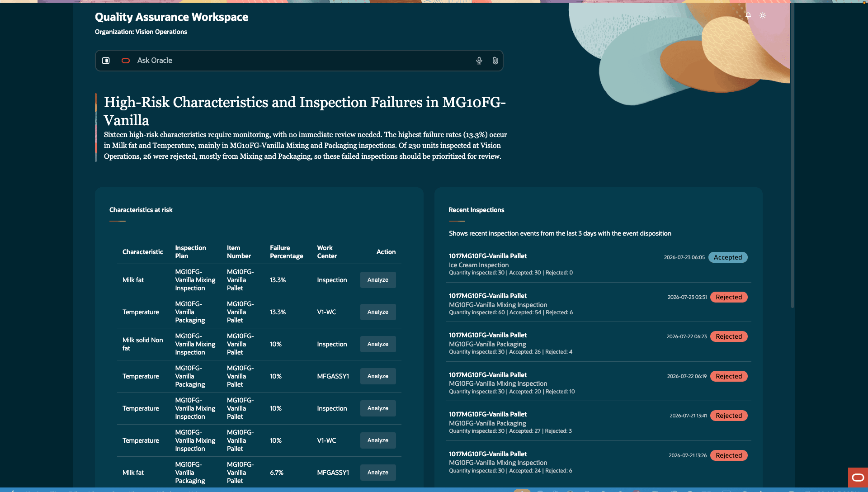The width and height of the screenshot is (868, 492).
Task: Open the Oracle assistant button at bottom right
Action: click(858, 478)
